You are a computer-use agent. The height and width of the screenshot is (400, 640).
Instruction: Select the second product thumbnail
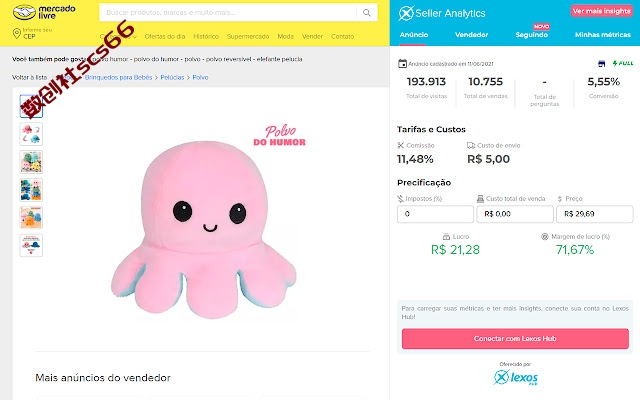coord(31,134)
